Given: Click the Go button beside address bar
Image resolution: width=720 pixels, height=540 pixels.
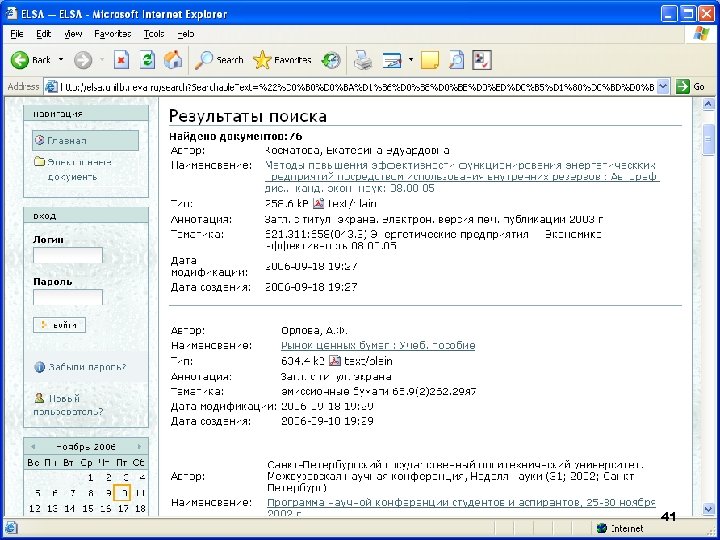Looking at the screenshot, I should click(x=690, y=86).
